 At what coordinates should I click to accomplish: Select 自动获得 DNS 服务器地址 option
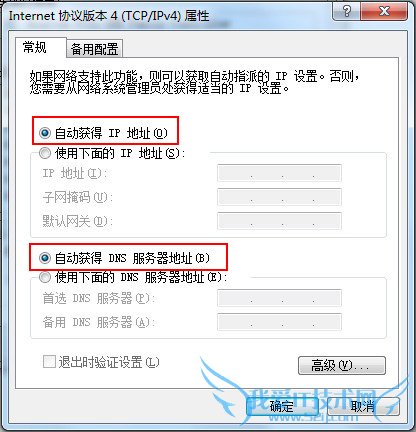click(x=45, y=258)
